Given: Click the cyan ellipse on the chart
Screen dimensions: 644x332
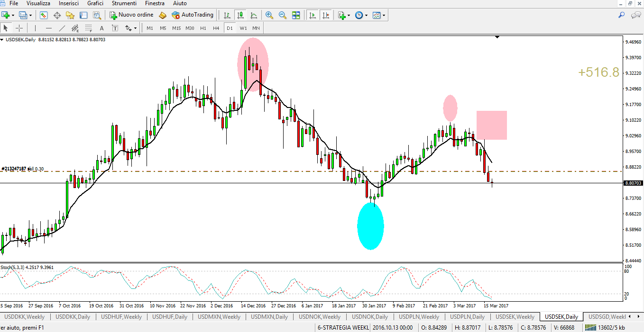Looking at the screenshot, I should [x=370, y=226].
